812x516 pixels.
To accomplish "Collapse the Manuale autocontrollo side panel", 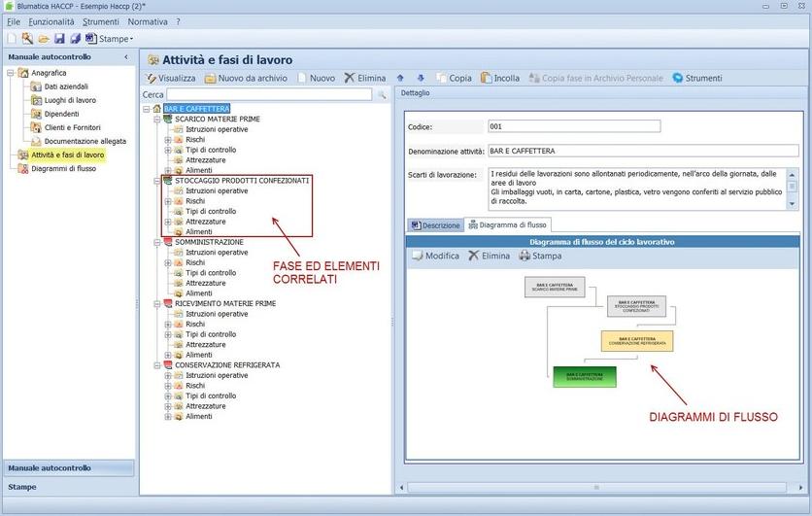I will point(125,57).
